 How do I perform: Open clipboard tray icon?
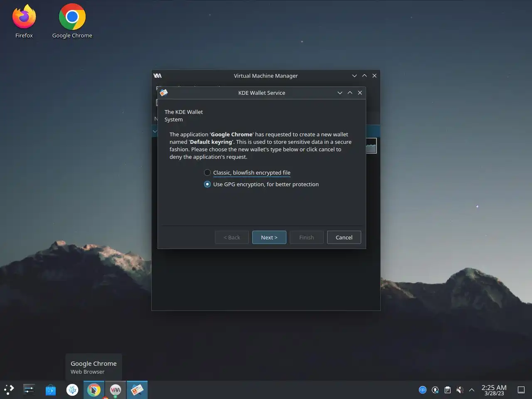(x=448, y=390)
